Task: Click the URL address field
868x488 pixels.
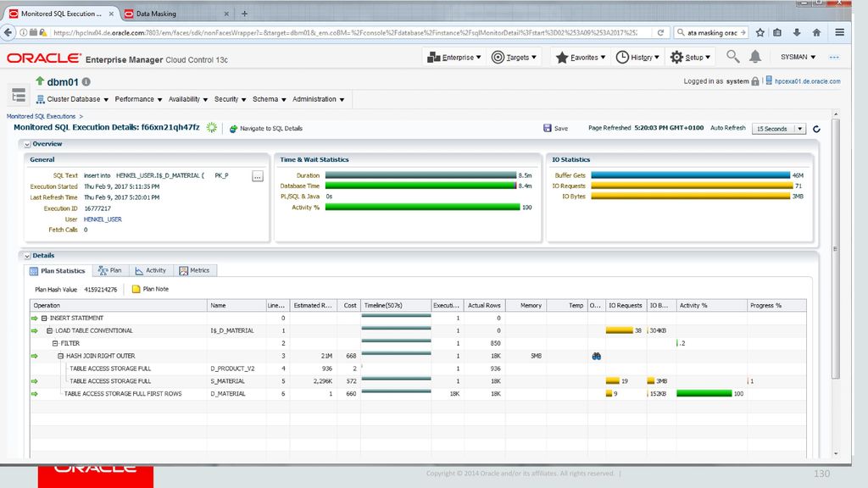Action: (346, 33)
